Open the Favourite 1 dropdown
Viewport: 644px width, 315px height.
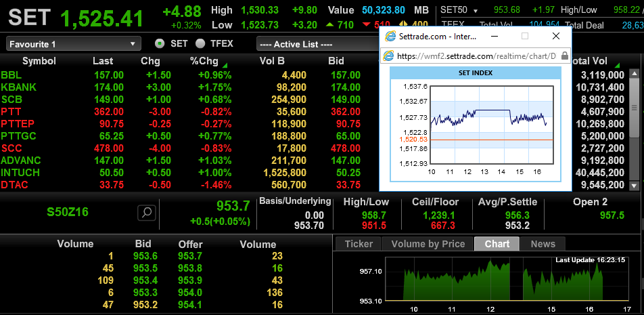(x=74, y=44)
